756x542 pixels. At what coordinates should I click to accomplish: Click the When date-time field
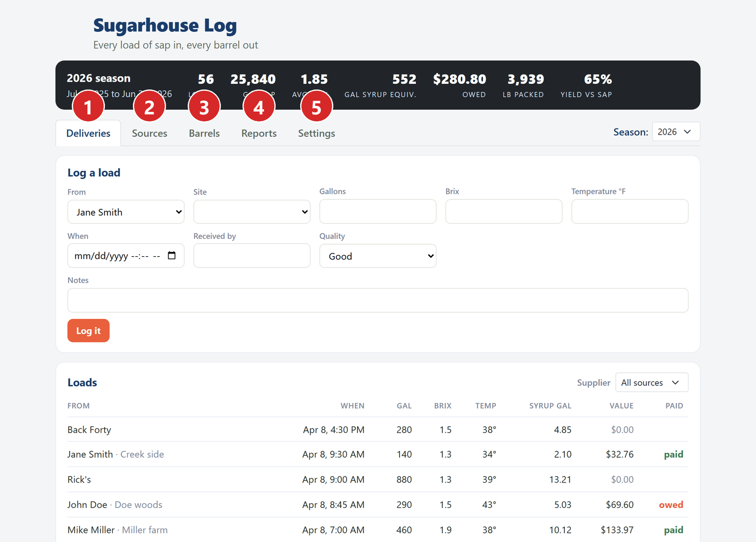tap(126, 256)
